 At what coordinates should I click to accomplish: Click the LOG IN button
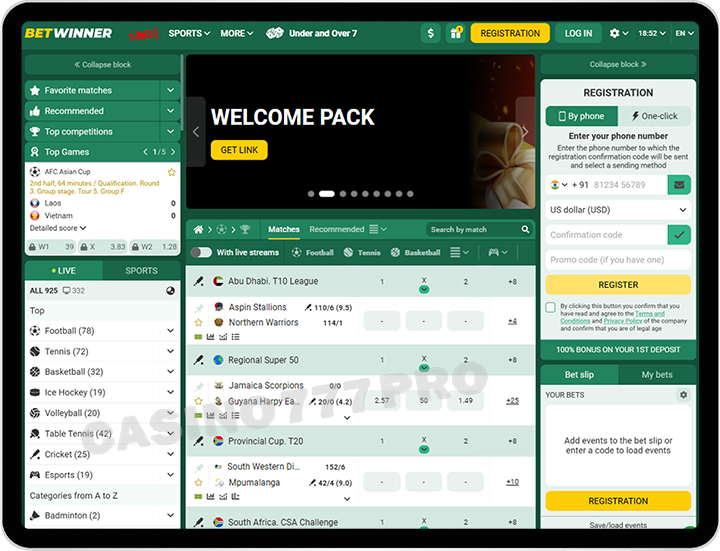(578, 33)
